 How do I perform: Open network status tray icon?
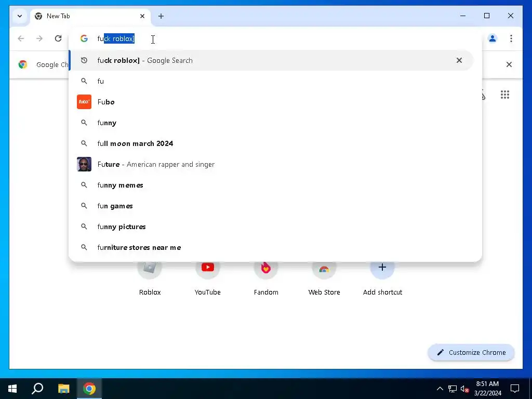[453, 389]
